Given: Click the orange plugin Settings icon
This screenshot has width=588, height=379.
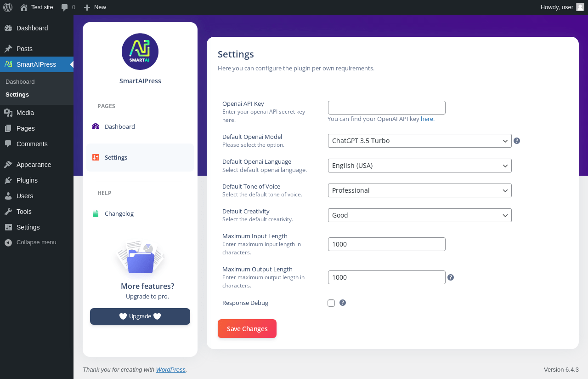Looking at the screenshot, I should click(96, 157).
